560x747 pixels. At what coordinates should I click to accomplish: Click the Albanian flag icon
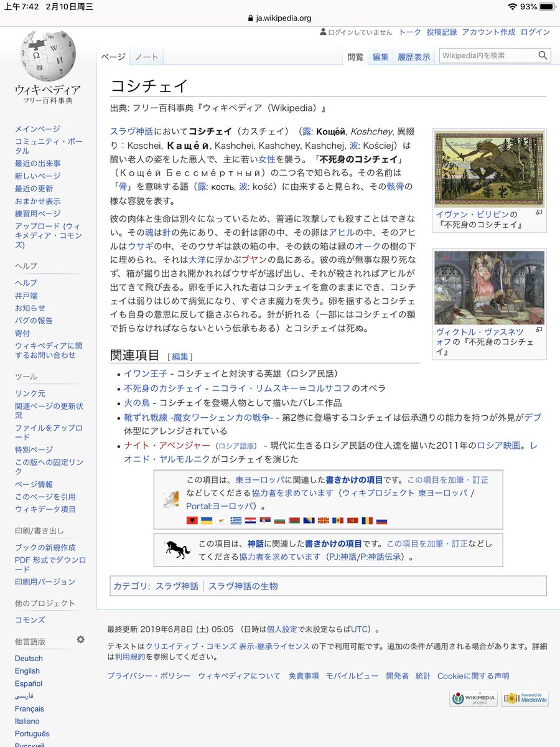pos(191,520)
